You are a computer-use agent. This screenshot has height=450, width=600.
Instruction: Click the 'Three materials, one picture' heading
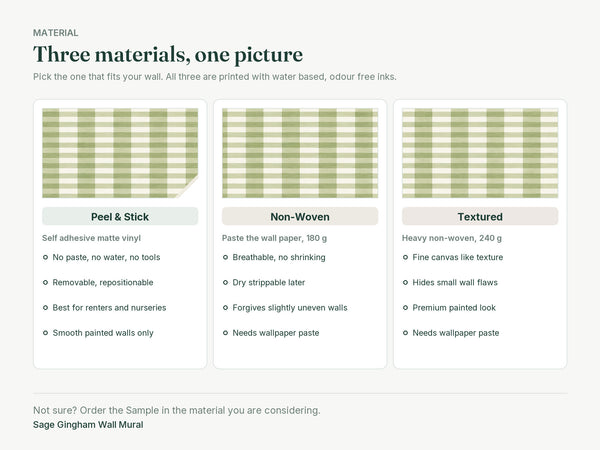[168, 54]
